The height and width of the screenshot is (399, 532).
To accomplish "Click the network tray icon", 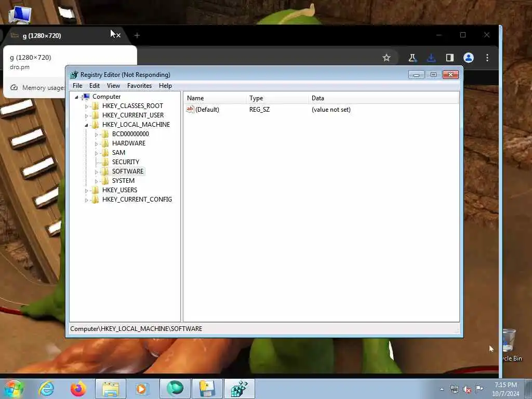I will (454, 389).
